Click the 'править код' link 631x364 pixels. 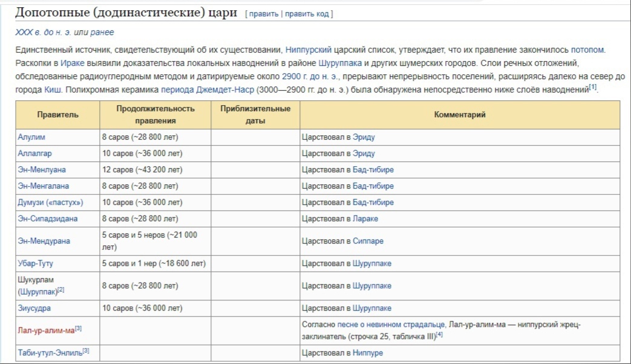click(307, 14)
